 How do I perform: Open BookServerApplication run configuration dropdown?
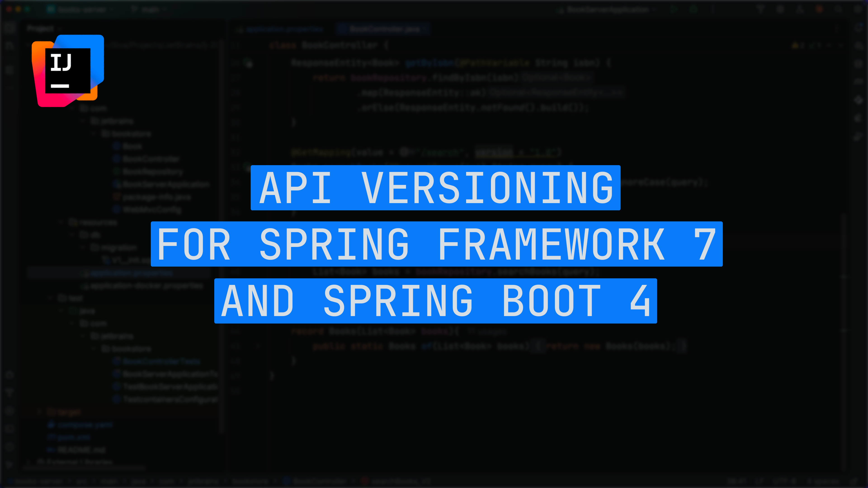tap(608, 9)
